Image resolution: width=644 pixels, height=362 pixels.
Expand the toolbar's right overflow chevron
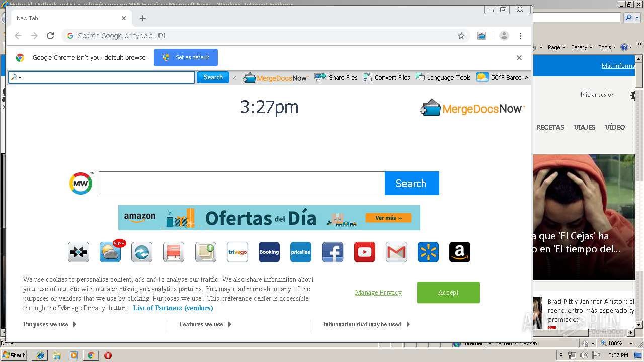click(526, 78)
